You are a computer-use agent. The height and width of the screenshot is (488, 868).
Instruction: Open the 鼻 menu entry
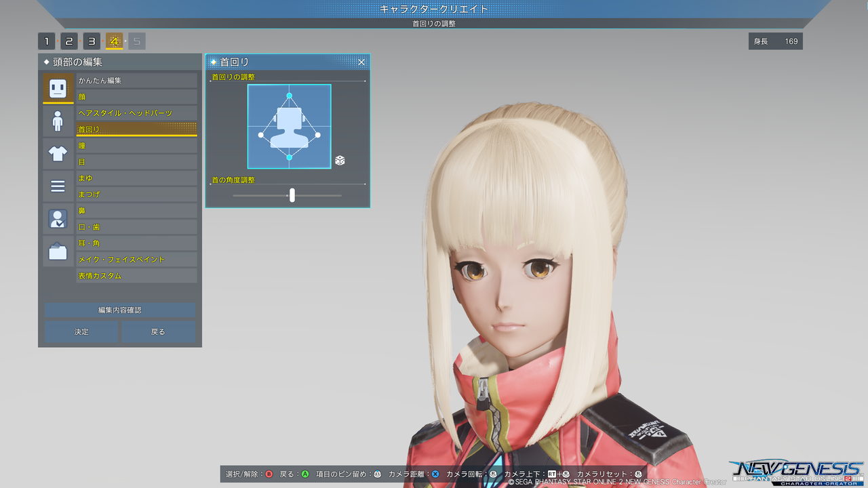pyautogui.click(x=136, y=211)
